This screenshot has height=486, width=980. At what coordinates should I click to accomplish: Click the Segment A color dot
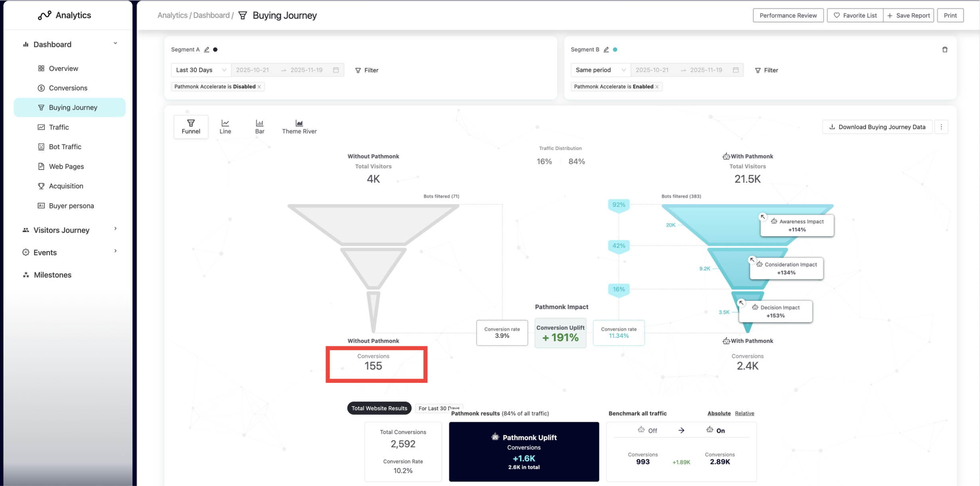pyautogui.click(x=215, y=49)
